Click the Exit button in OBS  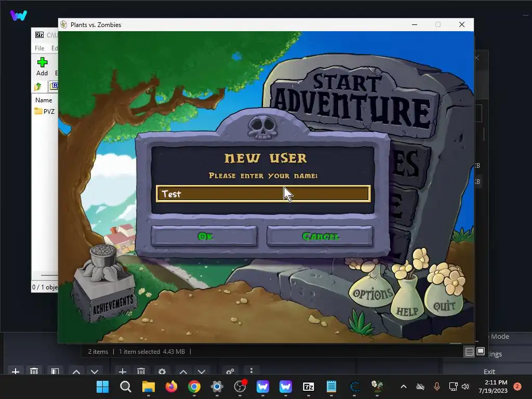click(489, 371)
